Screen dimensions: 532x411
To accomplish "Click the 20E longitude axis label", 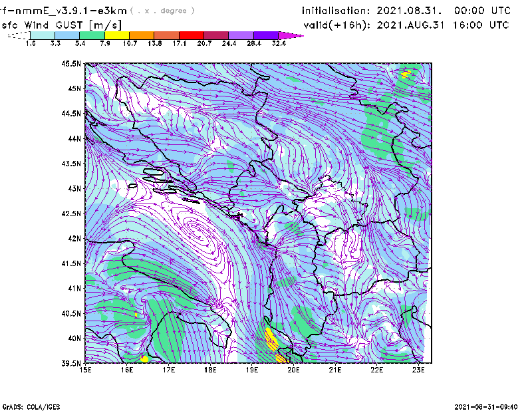I will click(x=293, y=370).
